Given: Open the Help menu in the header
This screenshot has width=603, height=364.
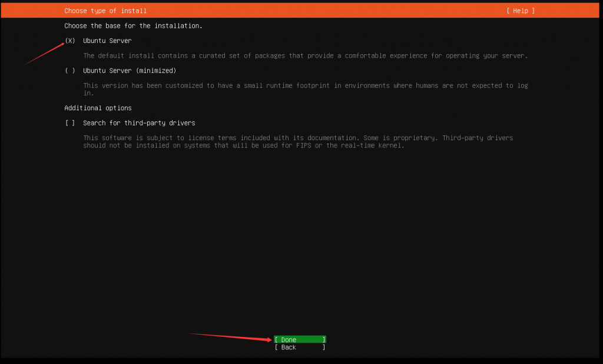Looking at the screenshot, I should point(521,11).
